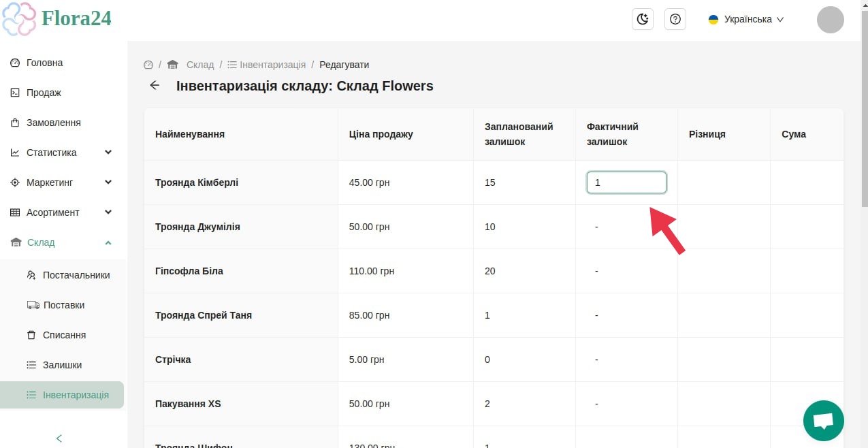Open the user avatar menu
The height and width of the screenshot is (448, 868).
coord(831,19)
